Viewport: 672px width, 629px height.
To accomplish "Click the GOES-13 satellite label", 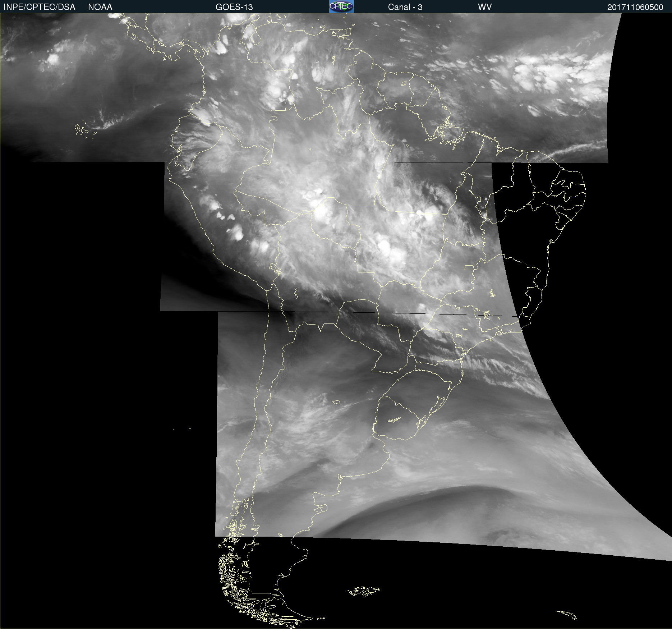I will 234,7.
